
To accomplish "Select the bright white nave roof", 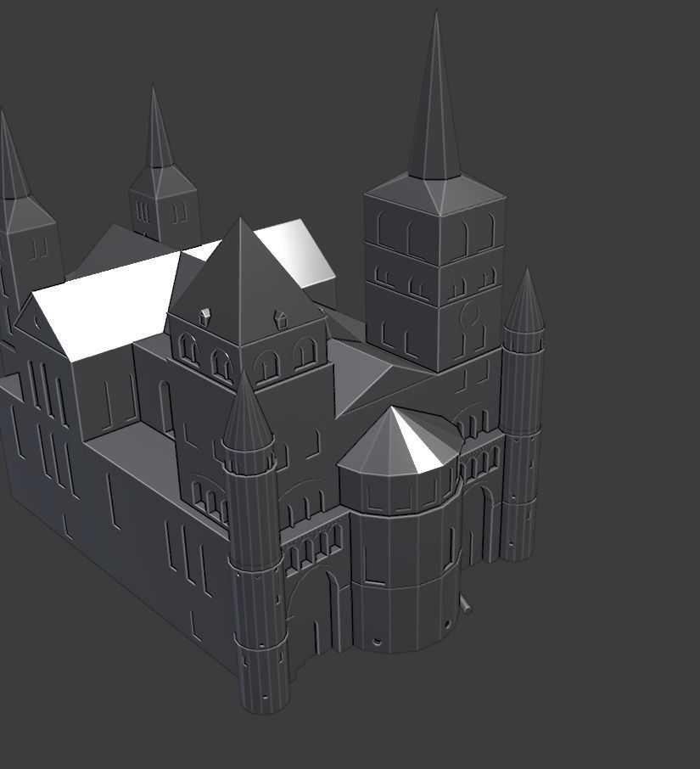I will (x=105, y=305).
